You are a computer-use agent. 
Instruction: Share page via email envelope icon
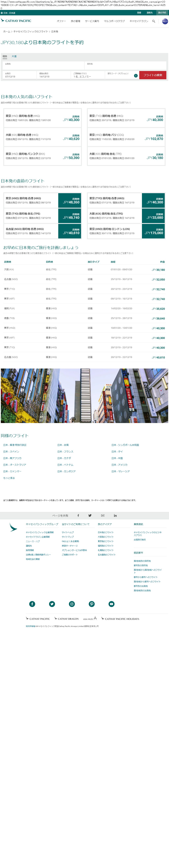coord(103,515)
